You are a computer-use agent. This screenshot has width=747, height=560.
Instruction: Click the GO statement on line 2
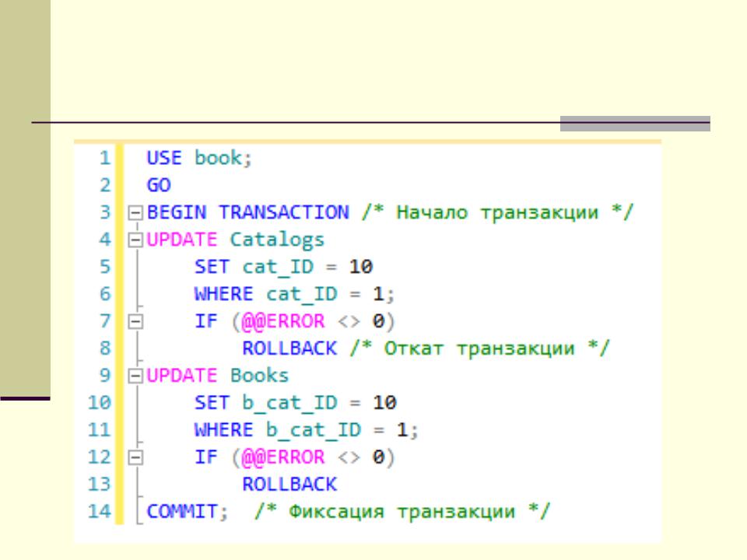pyautogui.click(x=158, y=186)
